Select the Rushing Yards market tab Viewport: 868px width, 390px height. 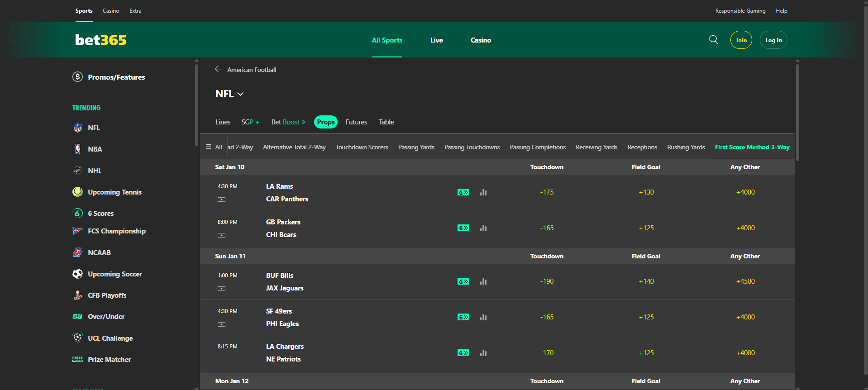pyautogui.click(x=686, y=147)
